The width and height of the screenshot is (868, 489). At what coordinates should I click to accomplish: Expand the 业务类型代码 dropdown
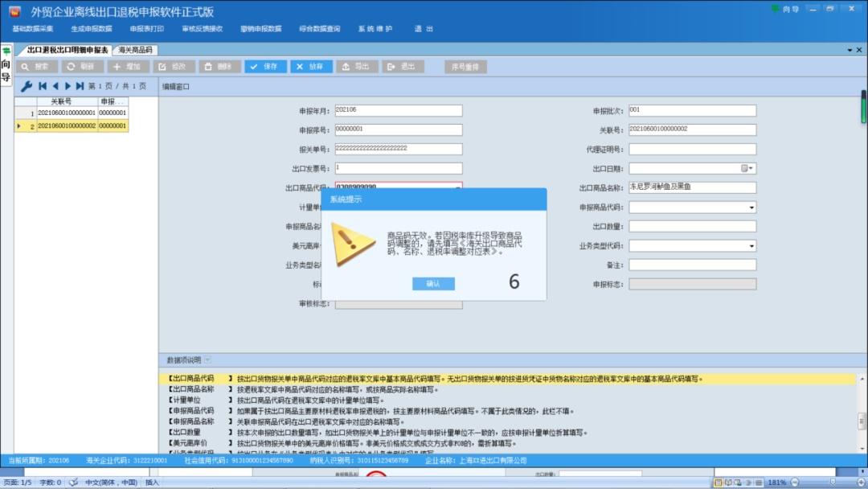pos(751,246)
